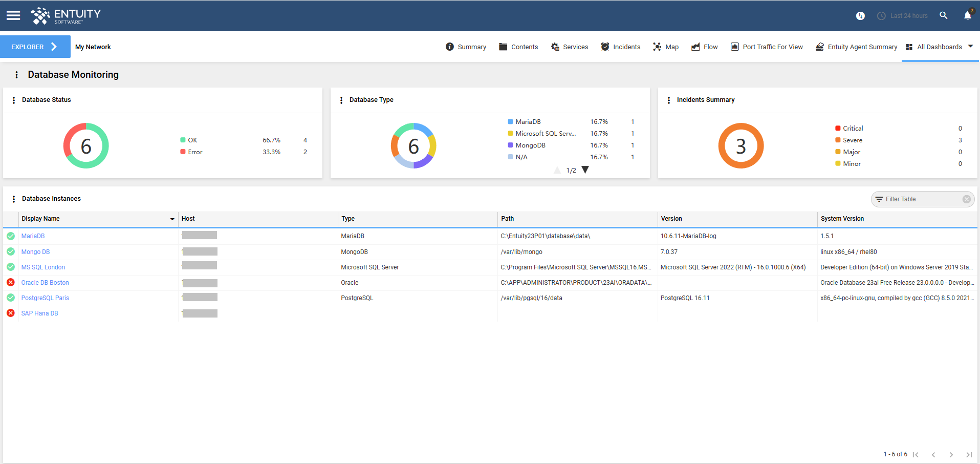Go to next table page
The height and width of the screenshot is (464, 980).
[x=951, y=455]
